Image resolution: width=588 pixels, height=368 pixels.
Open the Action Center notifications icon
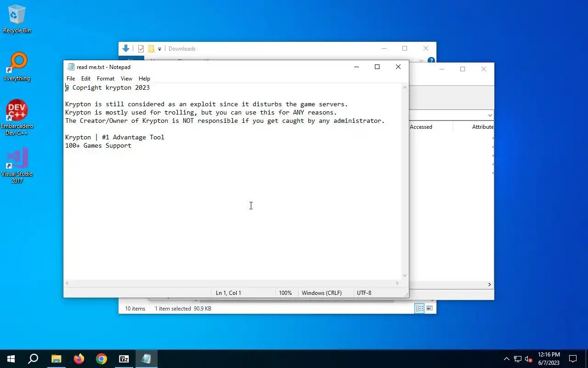coord(573,359)
